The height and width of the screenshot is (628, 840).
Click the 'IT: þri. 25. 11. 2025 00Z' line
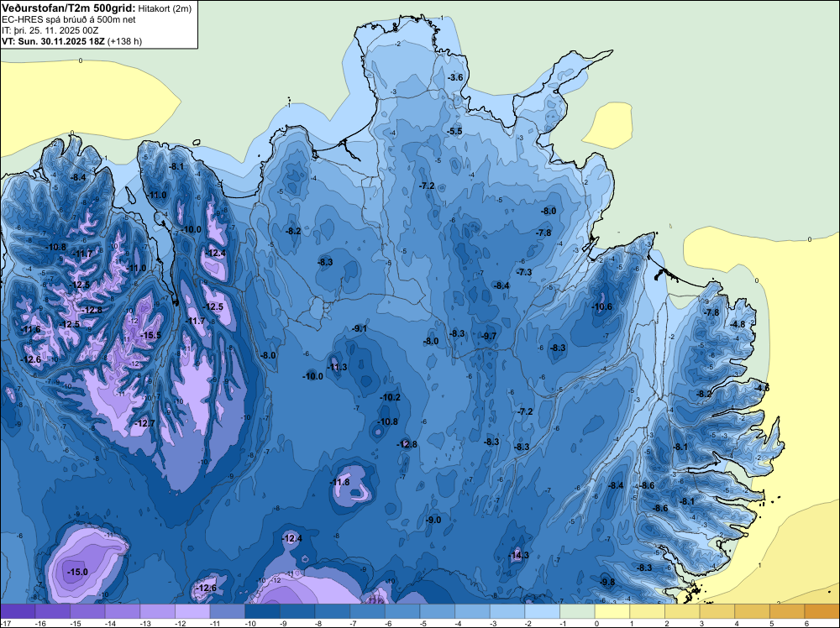tap(51, 30)
